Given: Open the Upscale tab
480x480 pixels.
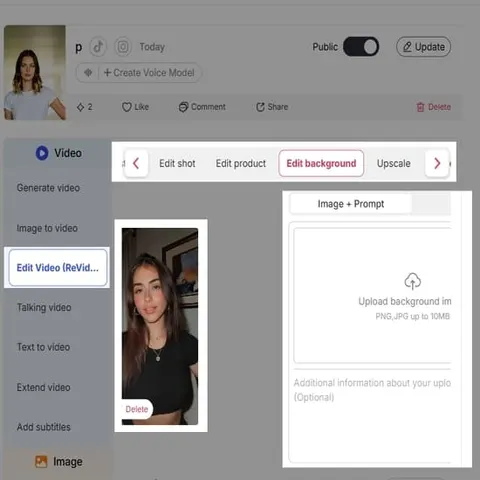Looking at the screenshot, I should pyautogui.click(x=394, y=163).
